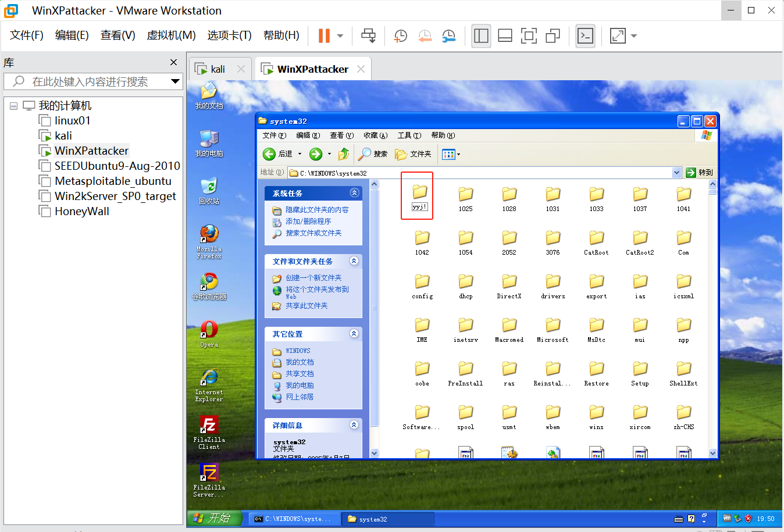
Task: Click the stretch guest display icon
Action: click(x=618, y=35)
